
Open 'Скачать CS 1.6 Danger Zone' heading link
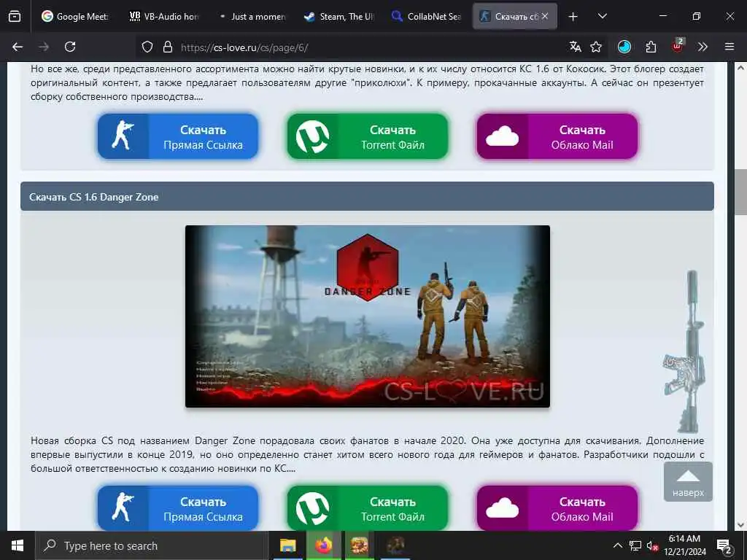94,197
